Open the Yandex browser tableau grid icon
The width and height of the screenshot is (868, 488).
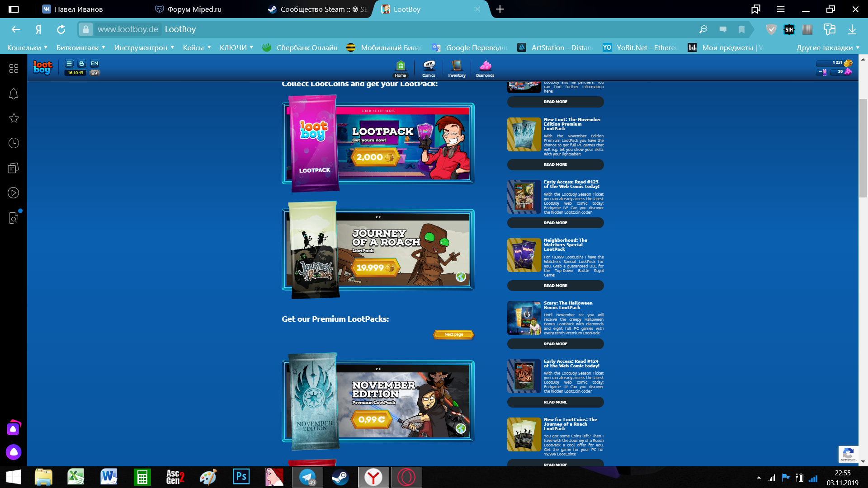pos(14,68)
